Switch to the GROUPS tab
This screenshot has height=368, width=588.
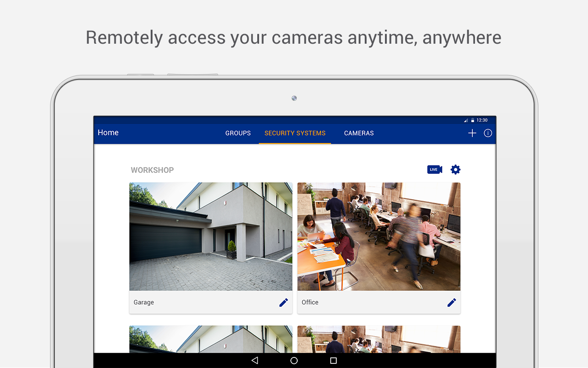coord(238,133)
